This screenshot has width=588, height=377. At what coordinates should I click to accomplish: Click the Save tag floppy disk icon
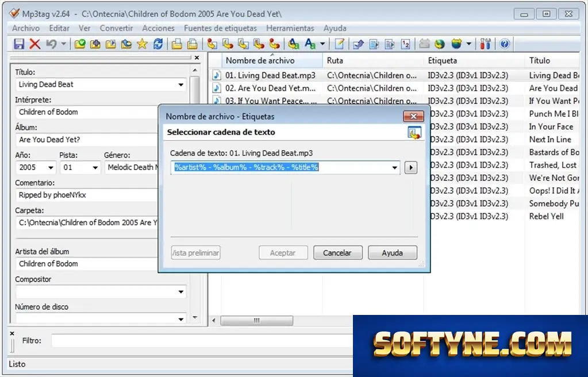tap(19, 44)
